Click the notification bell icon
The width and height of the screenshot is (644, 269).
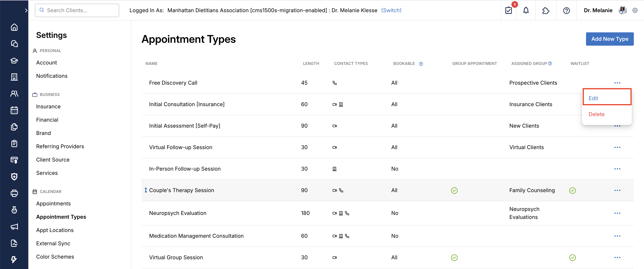coord(526,10)
